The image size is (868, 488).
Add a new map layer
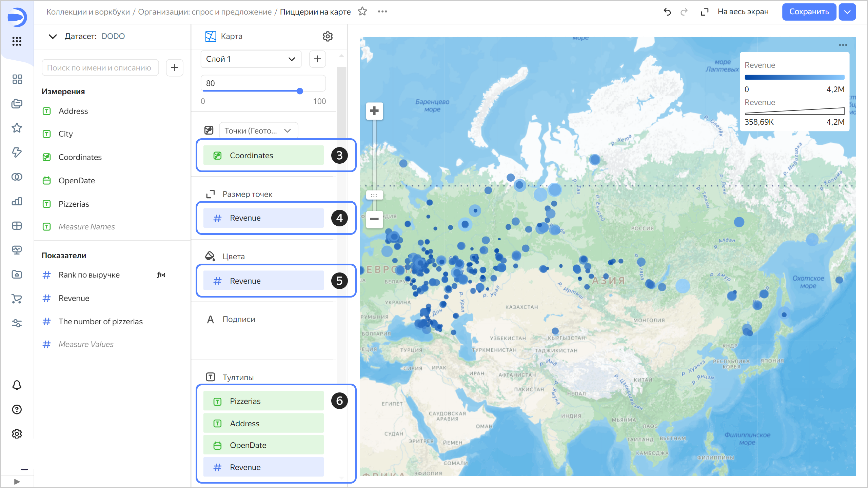(x=317, y=59)
